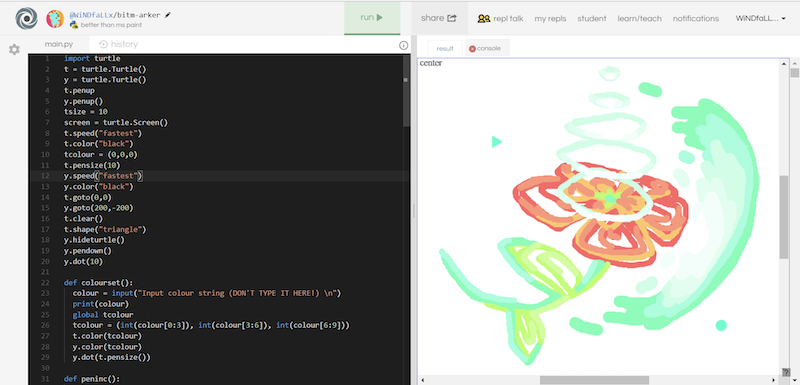Click the result pane vertical scrollbar
Viewport: 800px width, 385px height.
coord(784,217)
